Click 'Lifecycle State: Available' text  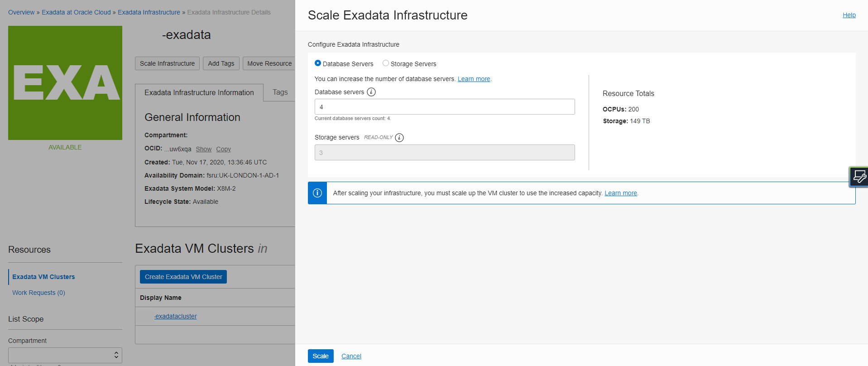pos(181,202)
